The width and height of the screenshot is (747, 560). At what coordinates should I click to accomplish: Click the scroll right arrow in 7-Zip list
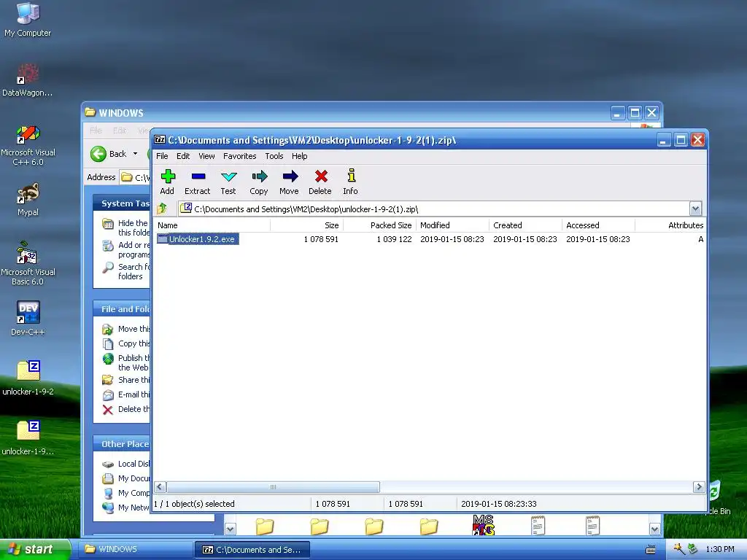pyautogui.click(x=699, y=486)
